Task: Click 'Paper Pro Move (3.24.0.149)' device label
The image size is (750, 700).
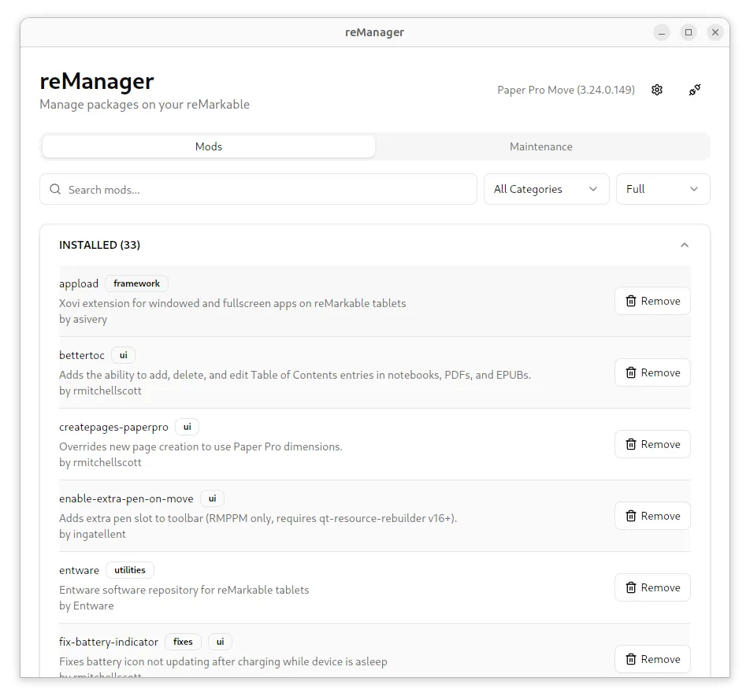Action: tap(566, 90)
